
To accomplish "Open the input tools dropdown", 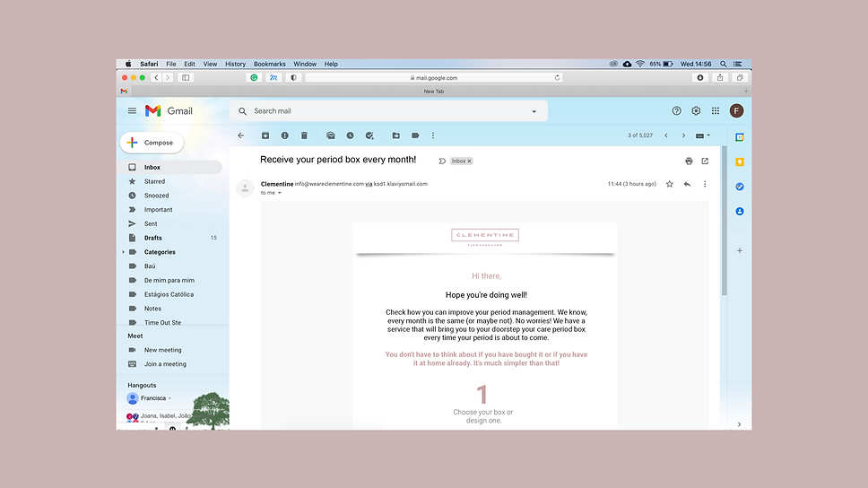I will point(702,135).
